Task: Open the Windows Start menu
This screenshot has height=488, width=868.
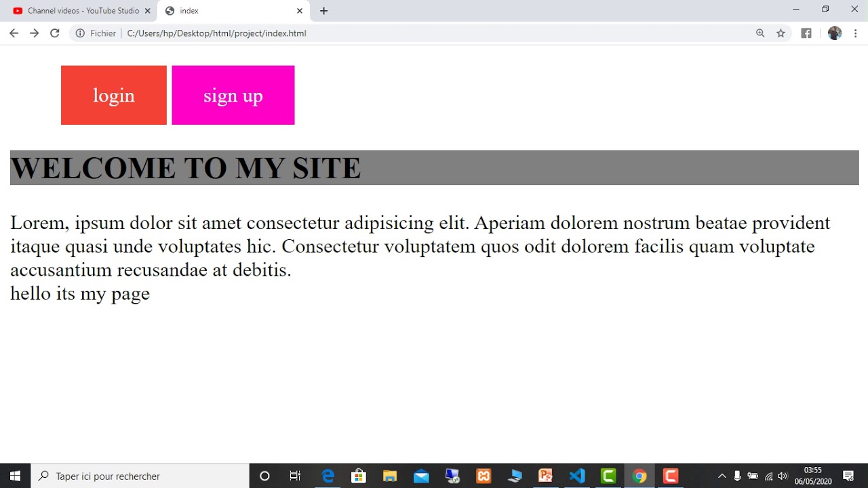Action: coord(15,476)
